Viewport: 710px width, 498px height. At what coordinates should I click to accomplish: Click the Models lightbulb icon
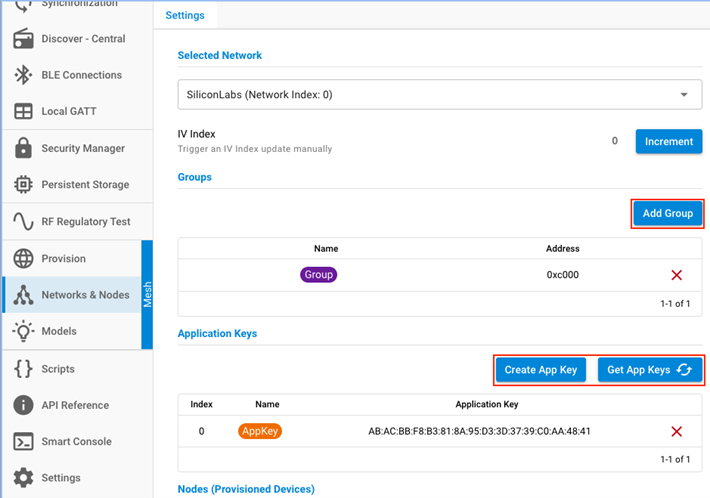coord(23,331)
